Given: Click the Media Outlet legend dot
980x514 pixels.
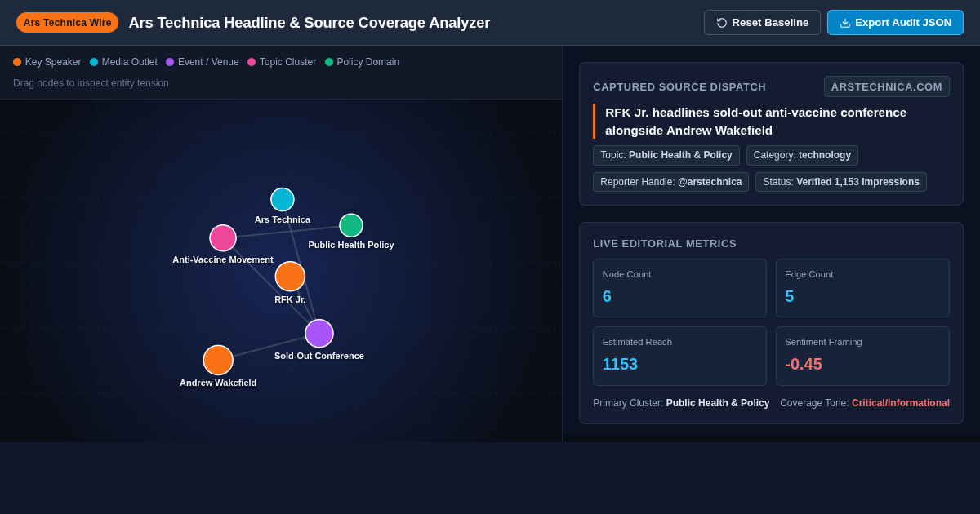Looking at the screenshot, I should click(x=94, y=62).
